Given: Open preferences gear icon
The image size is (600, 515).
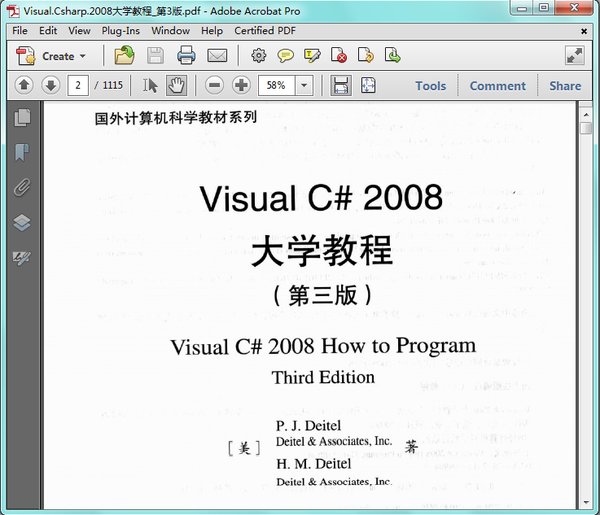Looking at the screenshot, I should (x=259, y=55).
